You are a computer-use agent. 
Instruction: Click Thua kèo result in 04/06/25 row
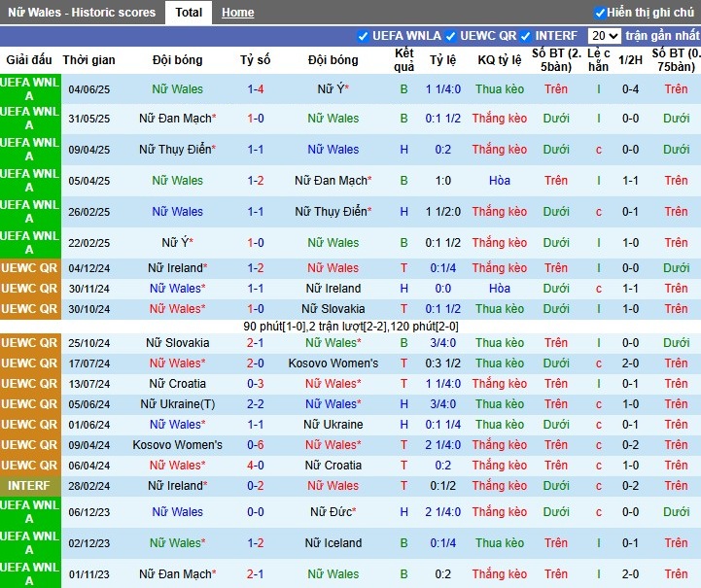(500, 89)
